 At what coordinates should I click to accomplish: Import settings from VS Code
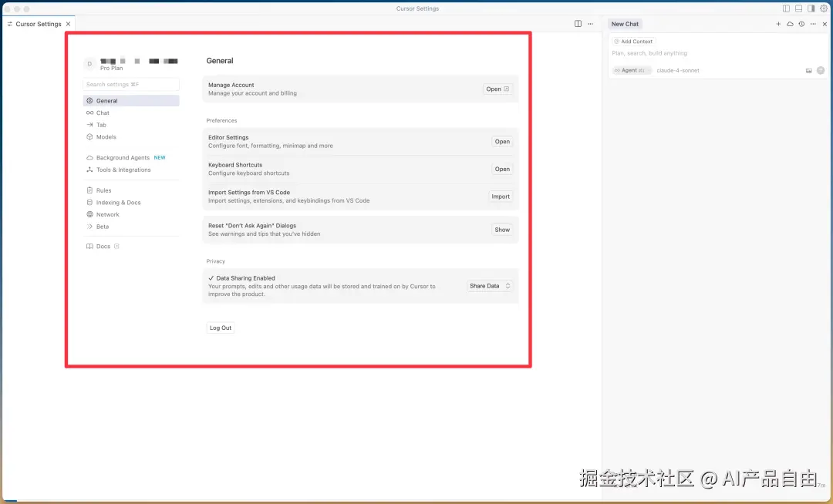[501, 197]
